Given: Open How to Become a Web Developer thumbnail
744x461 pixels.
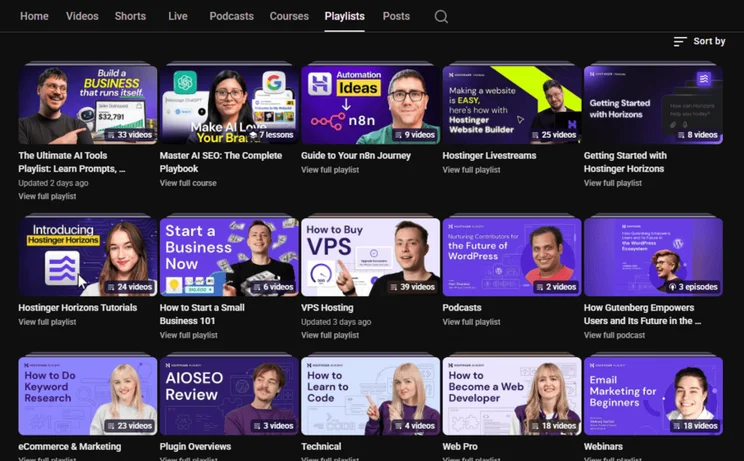Looking at the screenshot, I should [512, 396].
